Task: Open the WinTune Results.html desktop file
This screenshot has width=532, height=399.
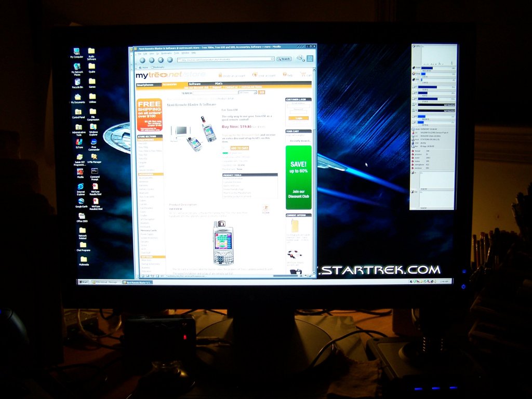Action: (x=96, y=190)
